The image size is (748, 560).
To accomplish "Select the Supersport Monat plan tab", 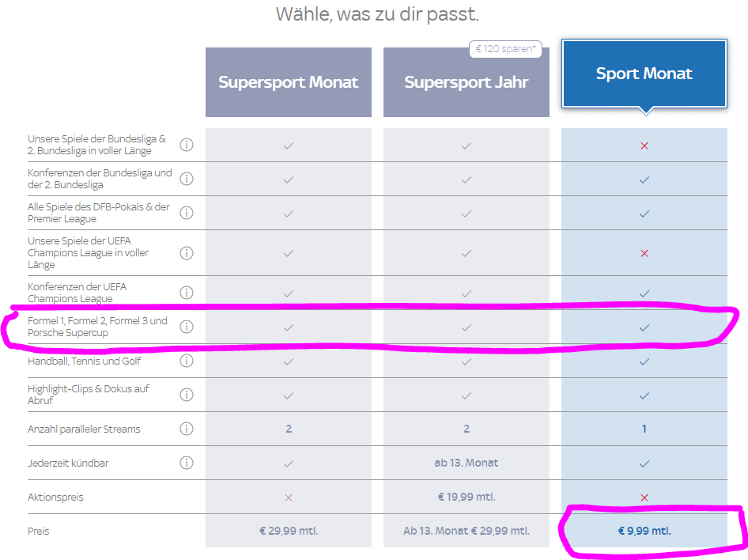I will point(289,82).
